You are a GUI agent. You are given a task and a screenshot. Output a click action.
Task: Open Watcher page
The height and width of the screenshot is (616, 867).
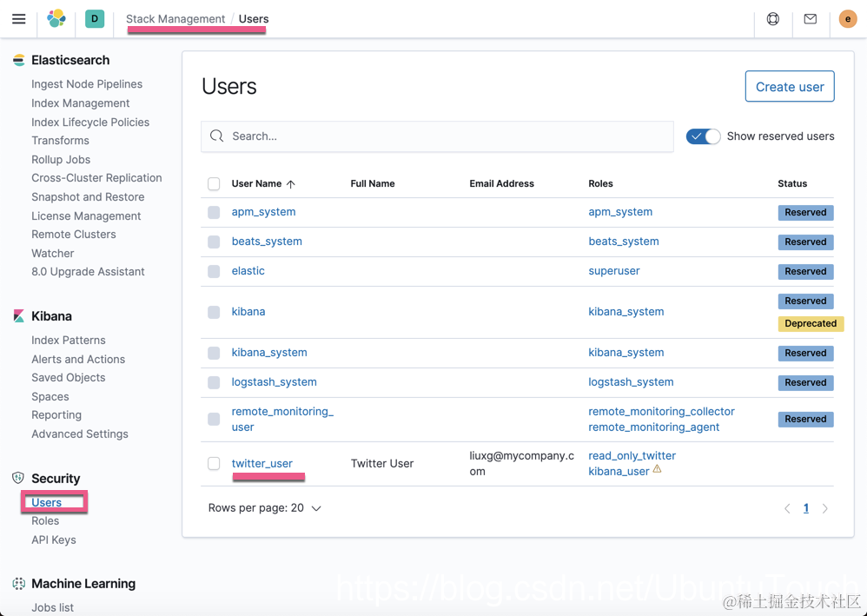[52, 253]
